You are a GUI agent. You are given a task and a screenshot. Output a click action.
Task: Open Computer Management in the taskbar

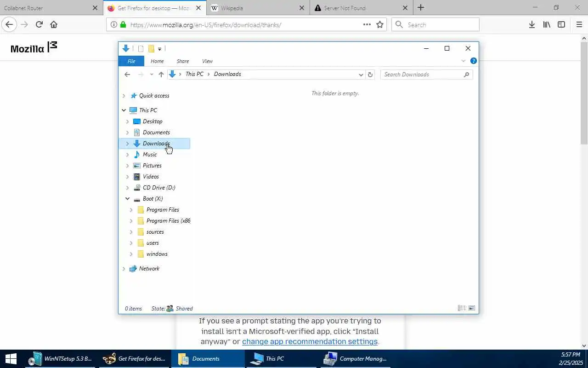[355, 359]
